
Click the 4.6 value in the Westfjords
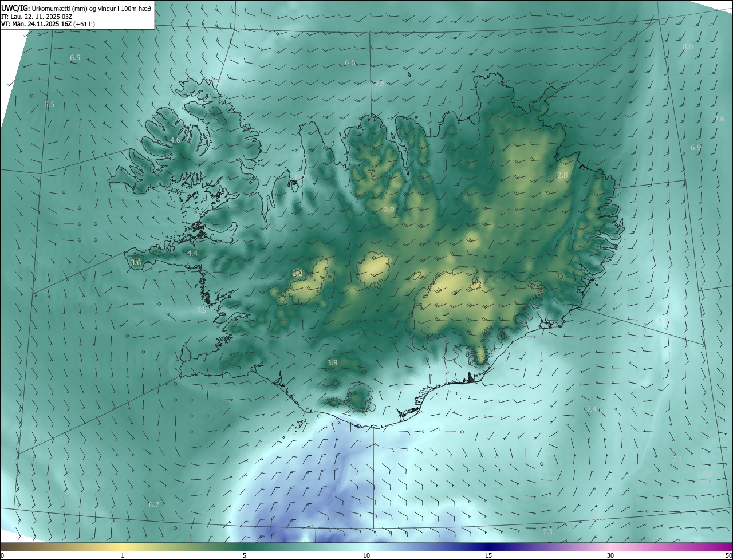point(175,140)
